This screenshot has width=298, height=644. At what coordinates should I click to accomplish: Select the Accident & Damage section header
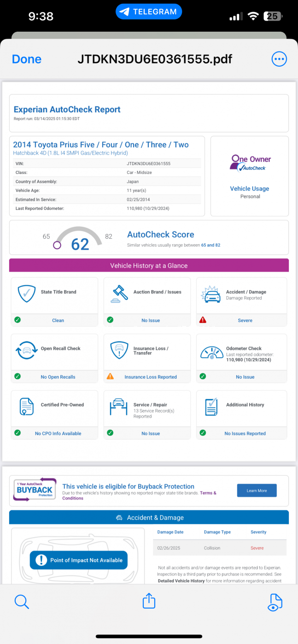tap(149, 517)
